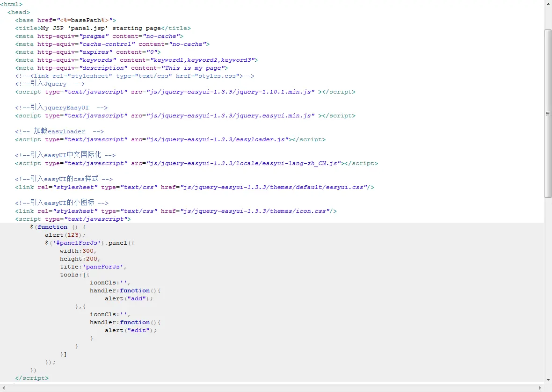Click the 'tools:[{' line
Image resolution: width=552 pixels, height=392 pixels.
point(75,275)
